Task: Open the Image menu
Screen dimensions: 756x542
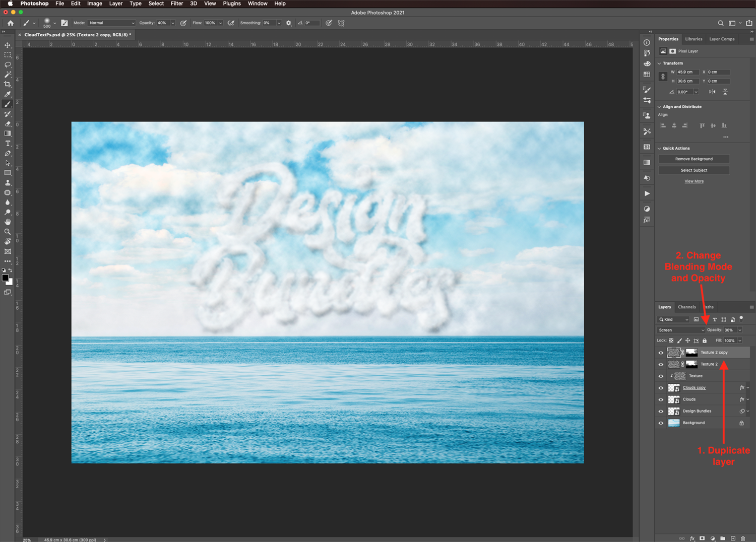Action: 95,4
